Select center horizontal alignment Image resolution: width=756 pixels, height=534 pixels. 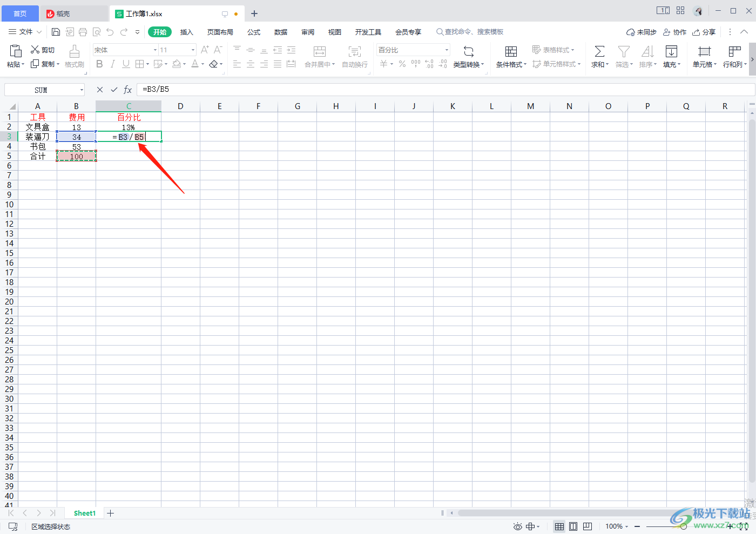(251, 64)
